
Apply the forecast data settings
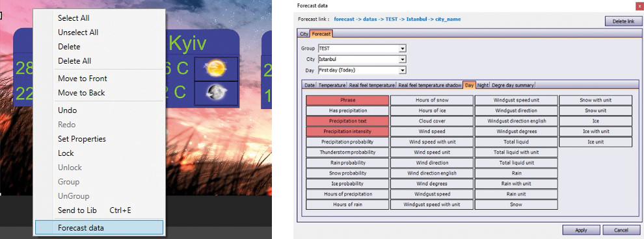pyautogui.click(x=581, y=230)
